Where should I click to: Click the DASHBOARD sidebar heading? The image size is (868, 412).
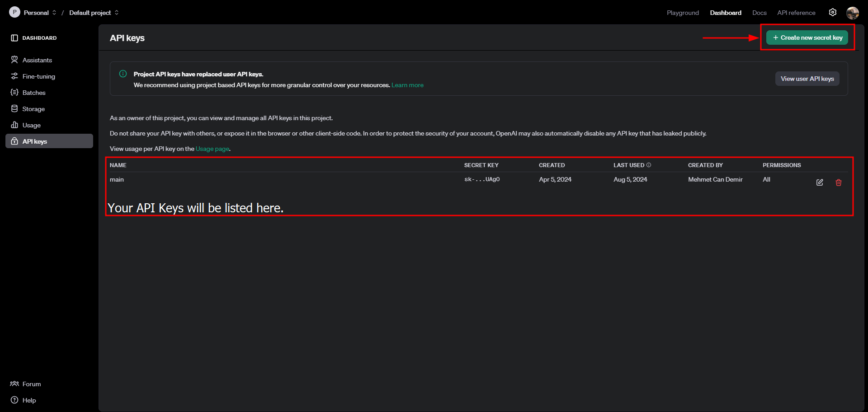[x=39, y=38]
